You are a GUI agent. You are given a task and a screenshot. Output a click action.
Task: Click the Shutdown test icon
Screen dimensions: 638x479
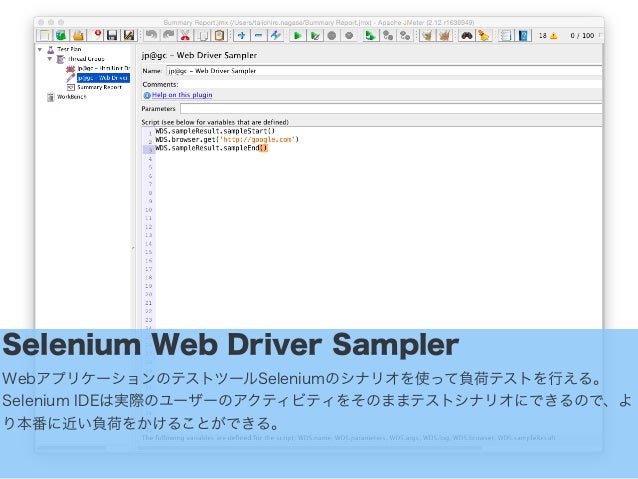(349, 36)
